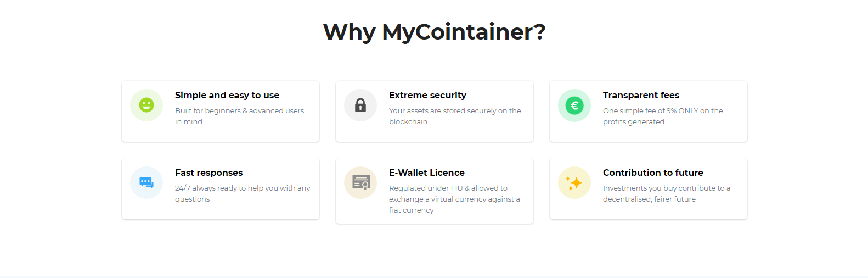
Task: Click the 'E-Wallet Licence' heading
Action: pos(427,173)
